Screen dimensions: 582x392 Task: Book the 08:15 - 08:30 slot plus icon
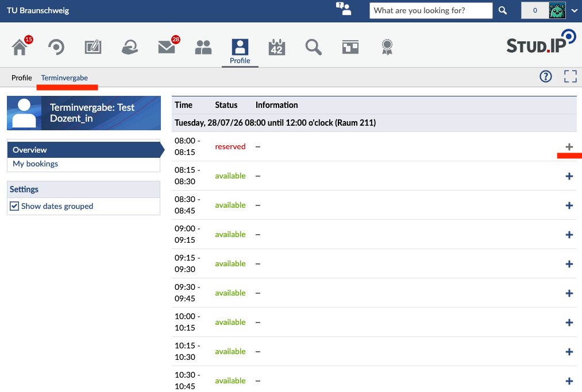(569, 176)
